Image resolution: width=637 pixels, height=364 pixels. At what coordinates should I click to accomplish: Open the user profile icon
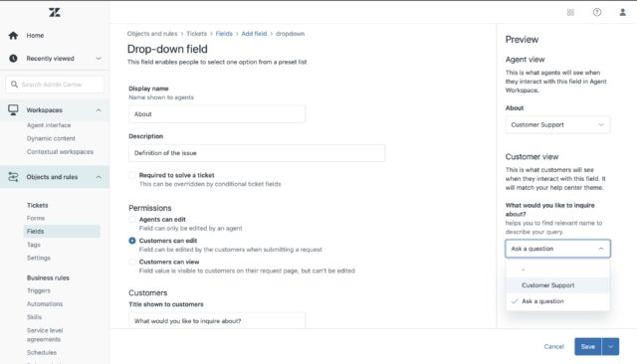point(622,12)
